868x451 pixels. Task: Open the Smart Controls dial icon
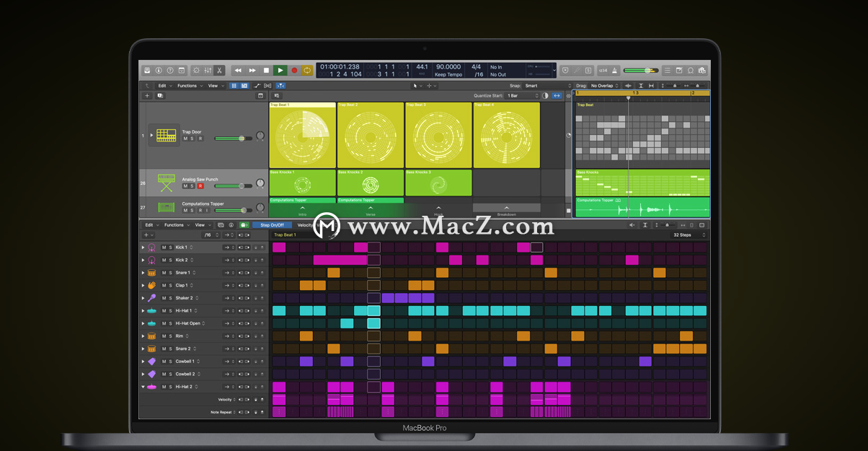[x=196, y=70]
